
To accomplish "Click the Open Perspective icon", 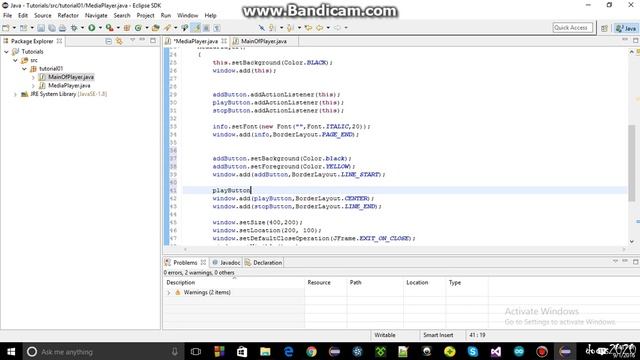I will coord(604,28).
